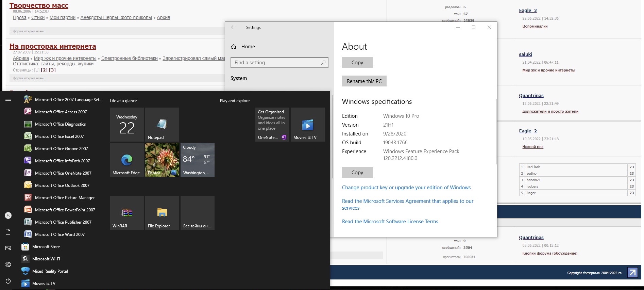The width and height of the screenshot is (644, 290).
Task: Copy the Windows specifications
Action: click(x=357, y=172)
